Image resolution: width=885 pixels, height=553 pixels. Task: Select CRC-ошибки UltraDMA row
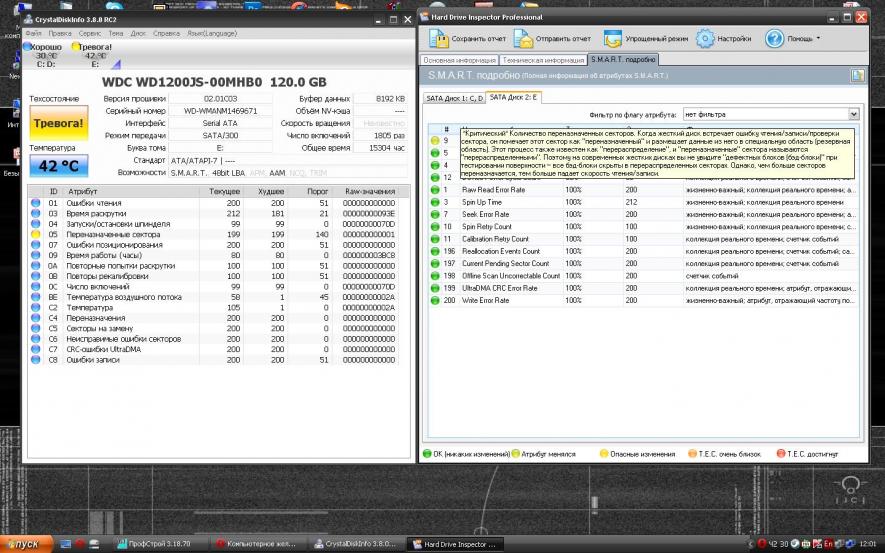pos(213,349)
